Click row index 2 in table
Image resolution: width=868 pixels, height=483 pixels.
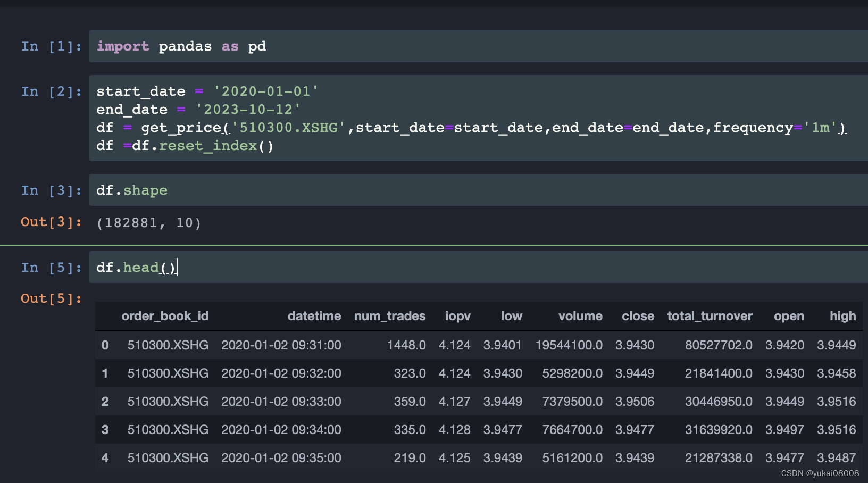105,402
